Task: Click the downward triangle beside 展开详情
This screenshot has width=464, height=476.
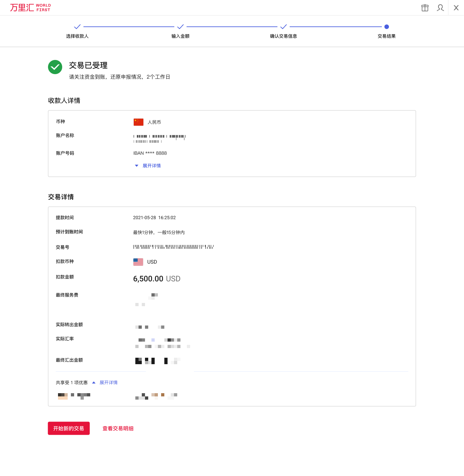Action: click(137, 165)
